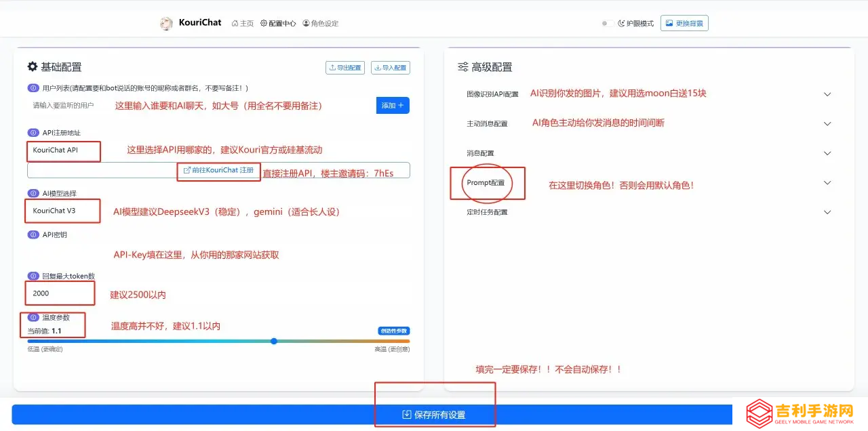Click the 创造性参数 badge
The height and width of the screenshot is (431, 868).
pyautogui.click(x=394, y=331)
